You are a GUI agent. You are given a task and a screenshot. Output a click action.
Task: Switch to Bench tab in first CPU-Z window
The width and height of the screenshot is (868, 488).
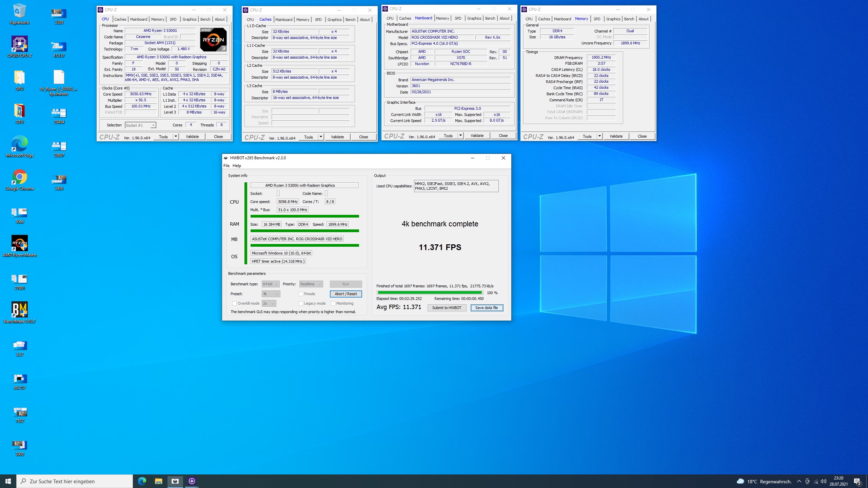click(x=205, y=19)
